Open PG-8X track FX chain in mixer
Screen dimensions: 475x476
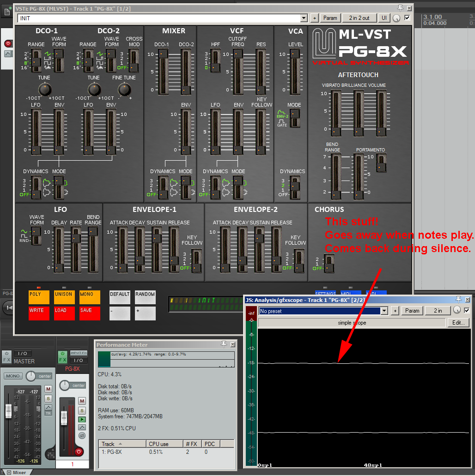pos(62,360)
